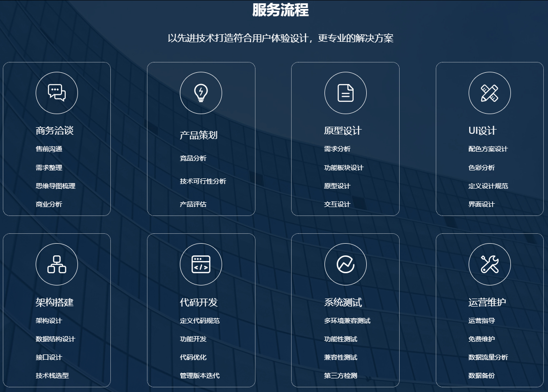Viewport: 548px width, 392px height.
Task: Click 需求整理 in the 商务洽谈 card
Action: [x=49, y=168]
